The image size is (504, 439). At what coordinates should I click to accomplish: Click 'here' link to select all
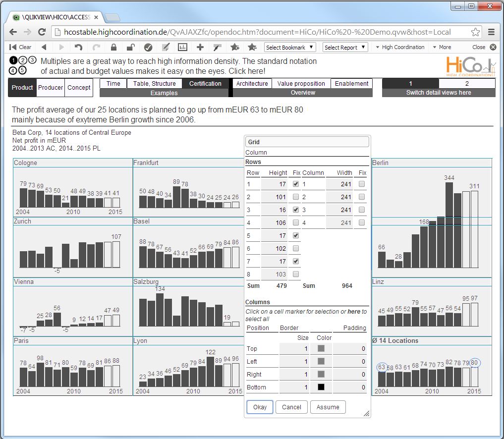point(354,312)
